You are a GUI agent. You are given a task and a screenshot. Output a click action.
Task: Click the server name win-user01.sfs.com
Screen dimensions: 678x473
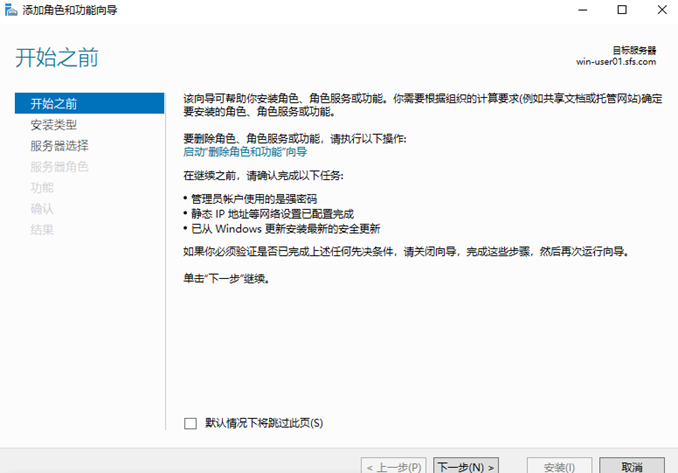pyautogui.click(x=616, y=62)
